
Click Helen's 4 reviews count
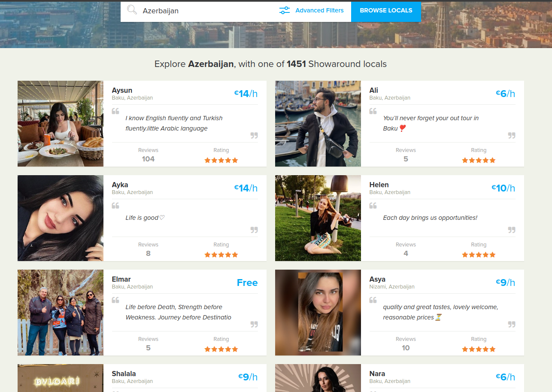pos(406,253)
